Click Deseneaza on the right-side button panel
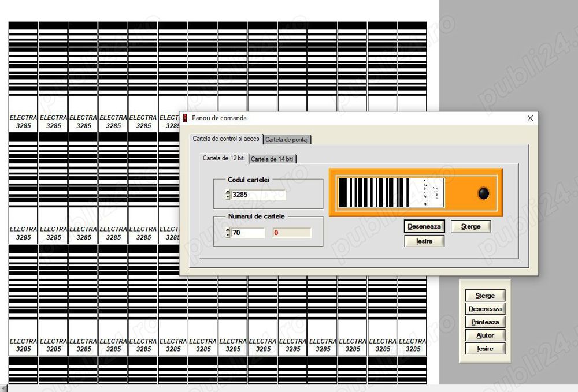The height and width of the screenshot is (392, 578). tap(485, 309)
